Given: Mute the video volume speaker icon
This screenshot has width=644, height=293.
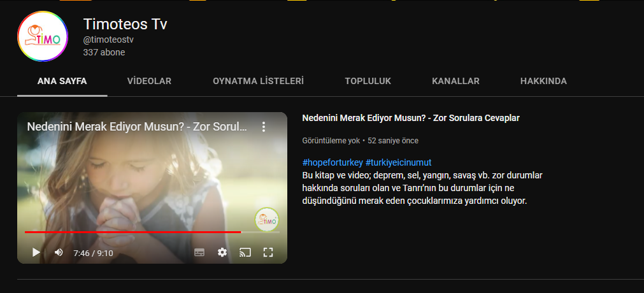Looking at the screenshot, I should pyautogui.click(x=59, y=252).
